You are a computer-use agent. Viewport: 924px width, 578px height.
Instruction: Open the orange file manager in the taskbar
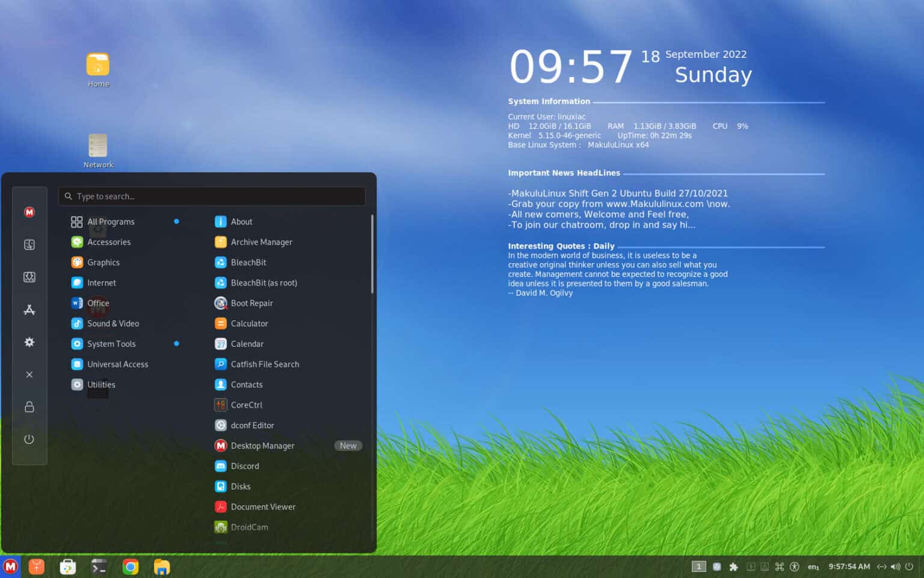point(161,567)
